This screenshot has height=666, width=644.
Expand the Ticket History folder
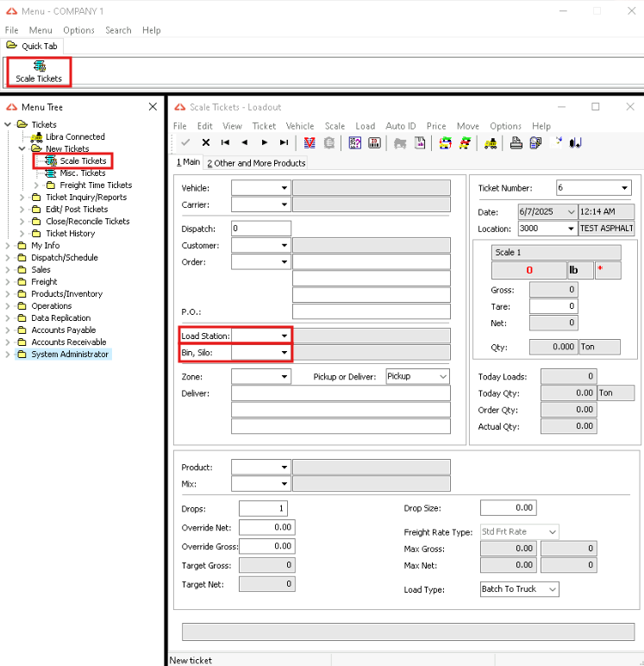click(x=22, y=234)
